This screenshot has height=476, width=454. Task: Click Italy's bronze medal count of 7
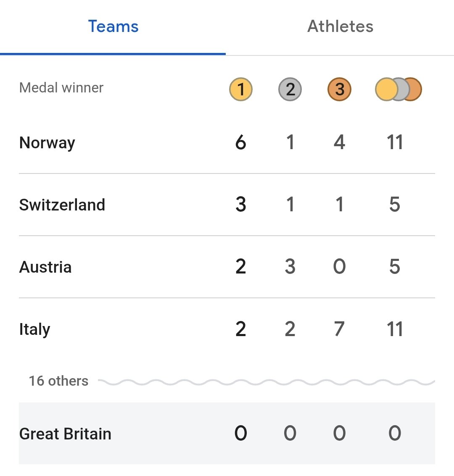tap(339, 329)
